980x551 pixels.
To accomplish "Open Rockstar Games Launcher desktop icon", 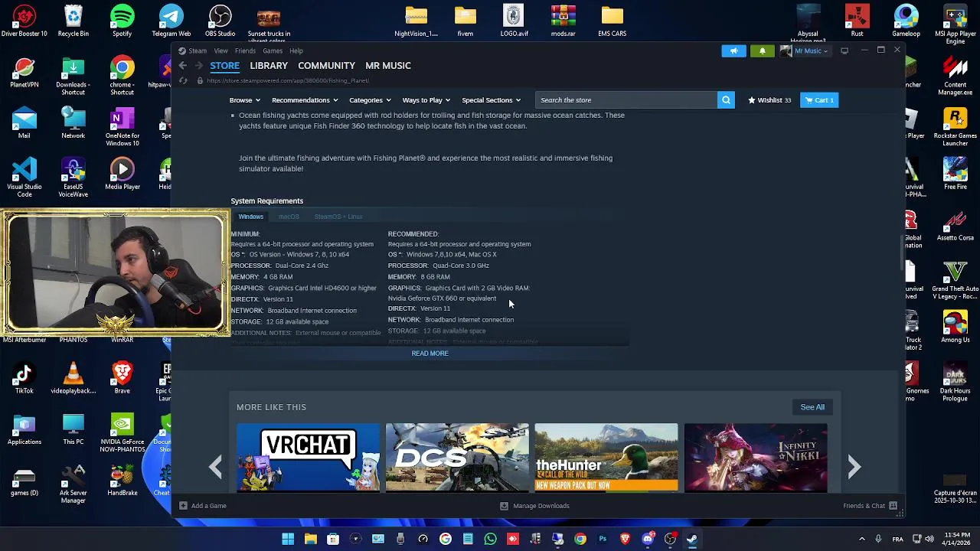I will [955, 126].
